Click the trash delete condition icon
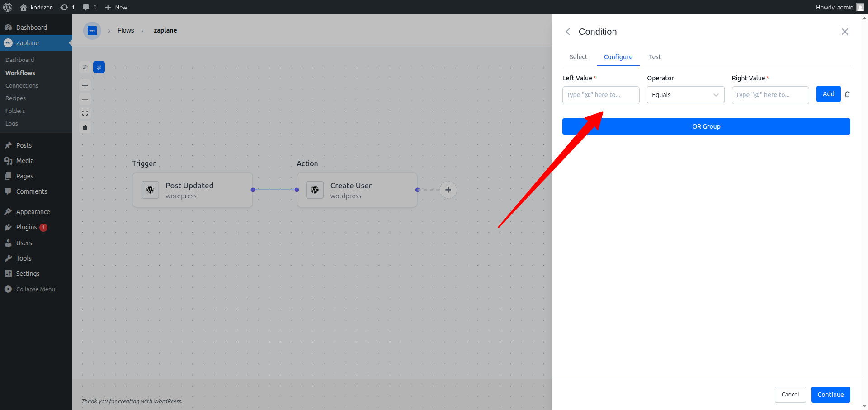The image size is (868, 410). [848, 94]
